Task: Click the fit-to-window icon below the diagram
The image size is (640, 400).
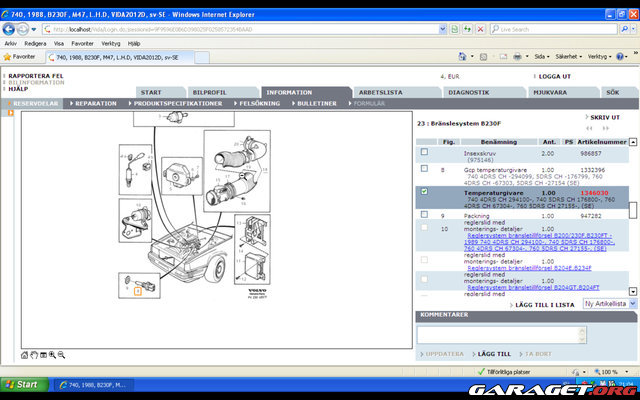Action: click(x=45, y=354)
